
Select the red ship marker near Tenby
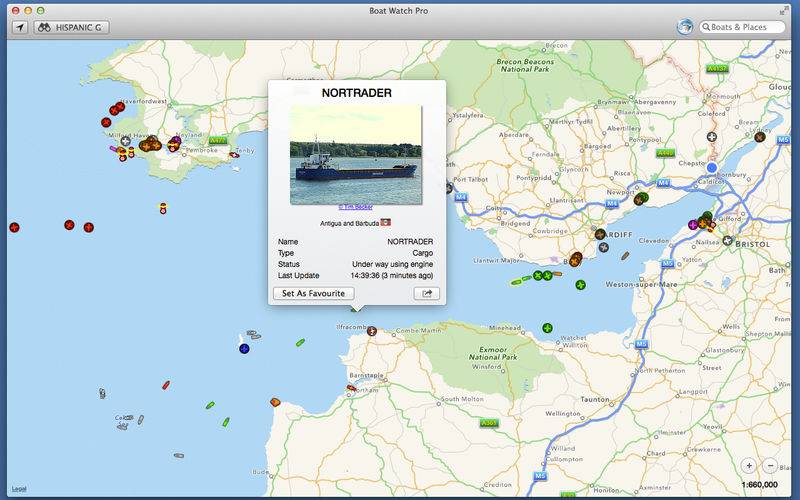coord(234,155)
